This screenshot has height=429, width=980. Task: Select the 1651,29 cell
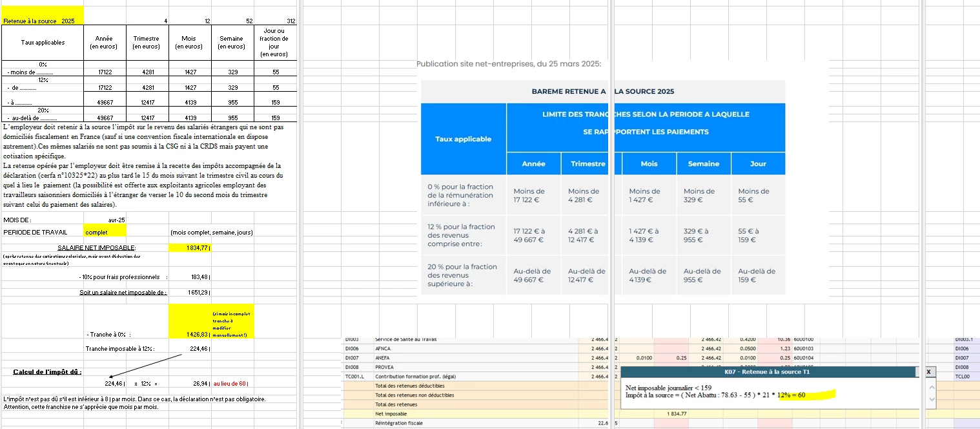click(x=190, y=293)
